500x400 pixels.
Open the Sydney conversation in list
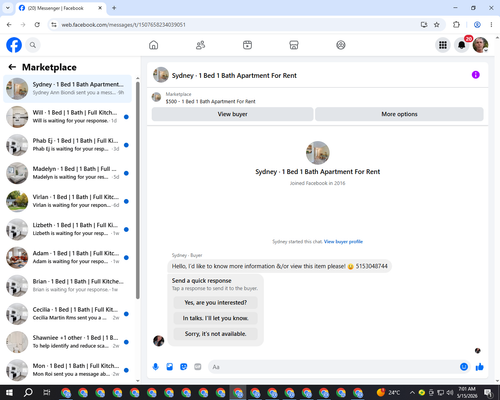67,89
